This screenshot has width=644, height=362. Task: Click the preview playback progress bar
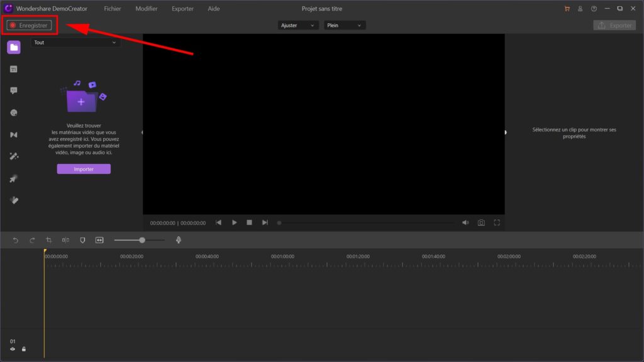click(367, 223)
